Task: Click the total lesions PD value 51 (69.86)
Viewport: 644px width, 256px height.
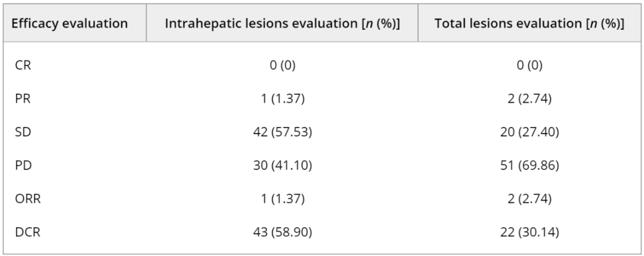Action: (530, 165)
